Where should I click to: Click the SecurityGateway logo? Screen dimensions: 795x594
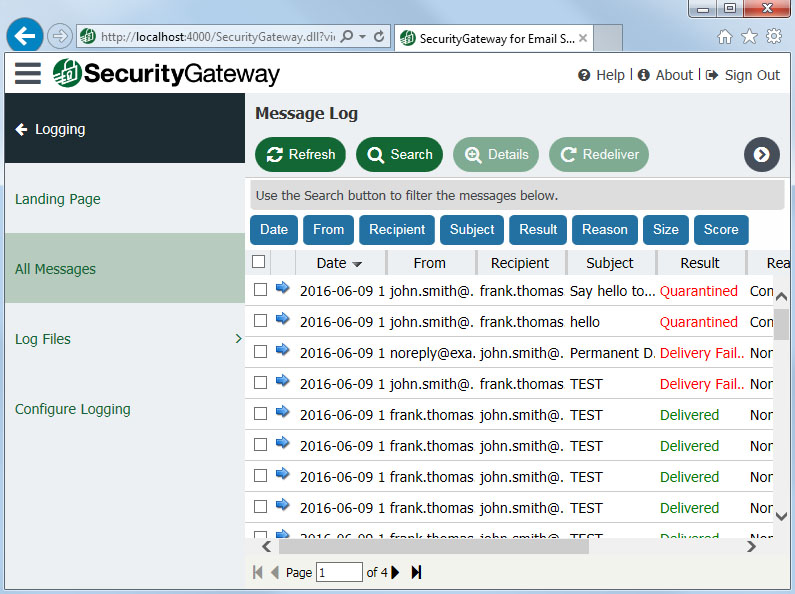pos(166,73)
